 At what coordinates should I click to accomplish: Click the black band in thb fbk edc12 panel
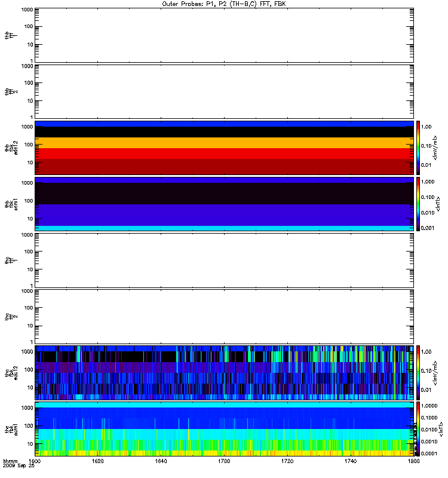point(224,132)
